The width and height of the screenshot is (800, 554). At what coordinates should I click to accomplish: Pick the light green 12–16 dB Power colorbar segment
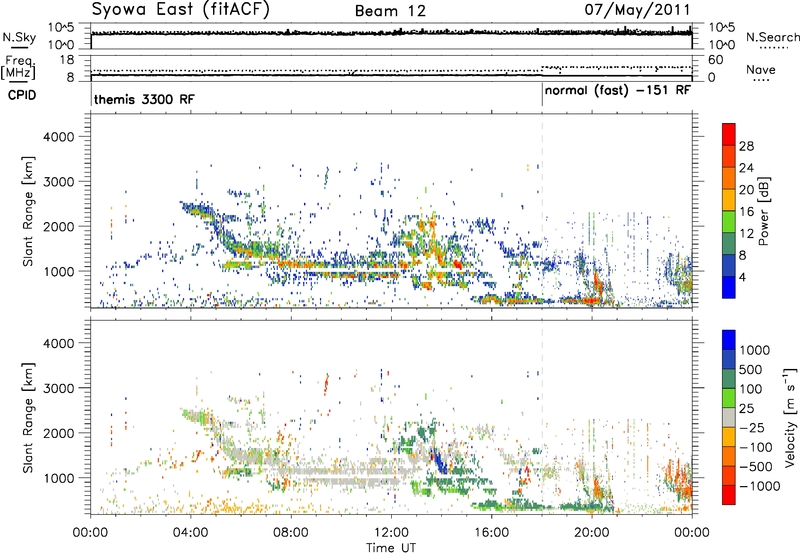point(729,222)
